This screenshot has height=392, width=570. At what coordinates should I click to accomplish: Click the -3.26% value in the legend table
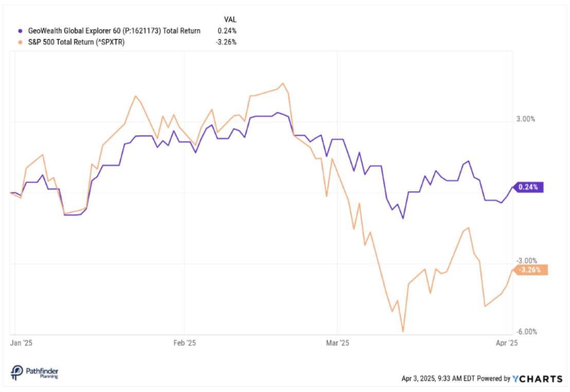point(226,42)
